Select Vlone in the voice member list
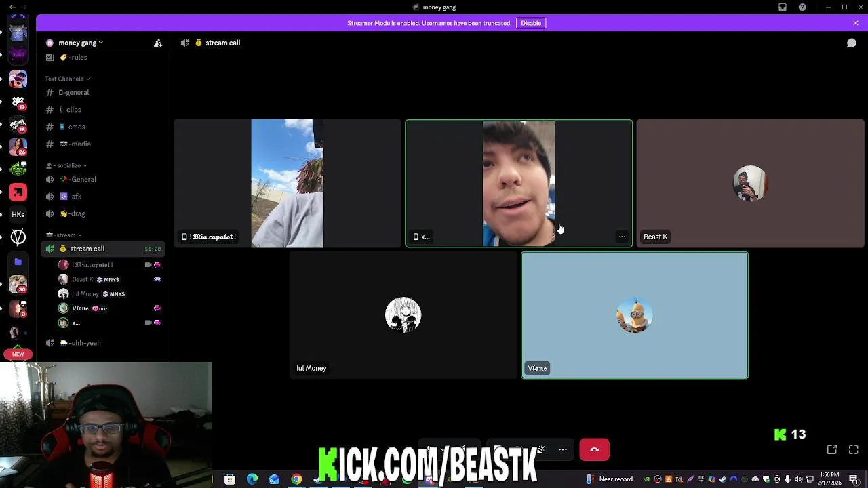868x488 pixels. (108, 308)
